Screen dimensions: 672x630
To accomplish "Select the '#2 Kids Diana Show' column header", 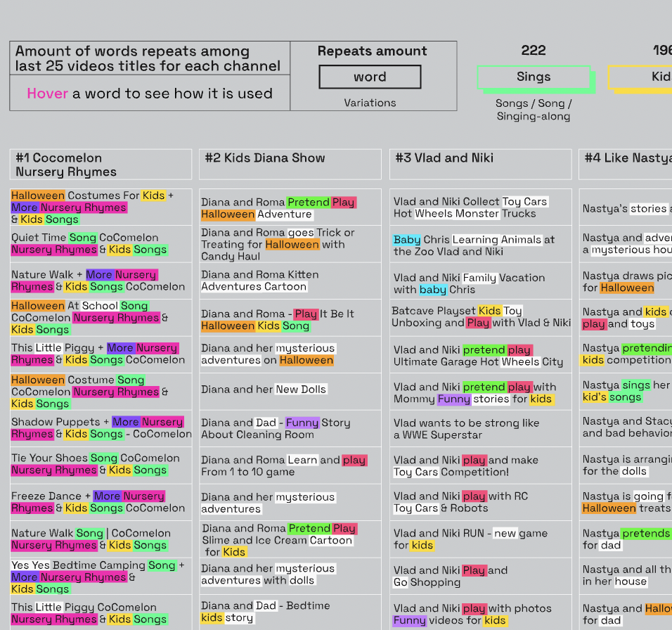I will point(290,158).
